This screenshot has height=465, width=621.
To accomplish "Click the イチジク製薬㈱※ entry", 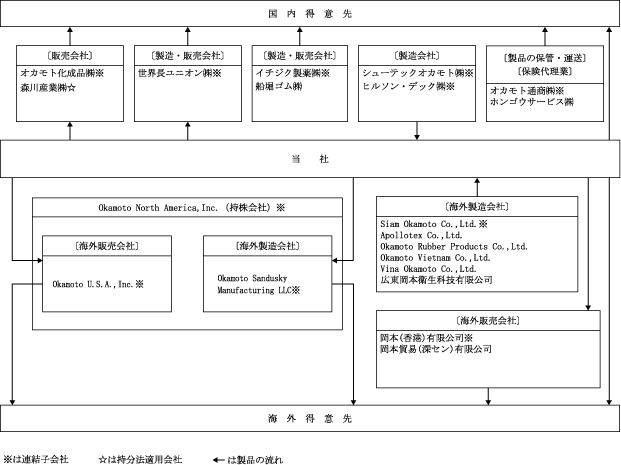I will coord(293,73).
